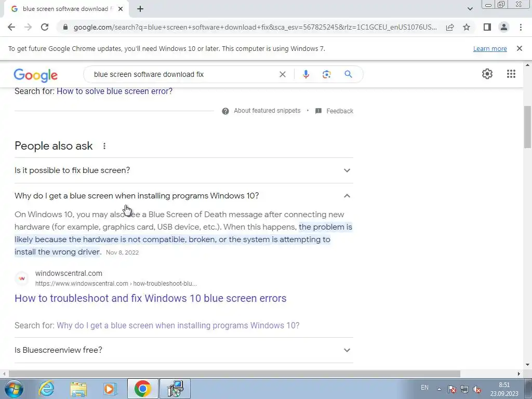Open How to solve blue screen error link
The image size is (532, 399).
click(114, 91)
